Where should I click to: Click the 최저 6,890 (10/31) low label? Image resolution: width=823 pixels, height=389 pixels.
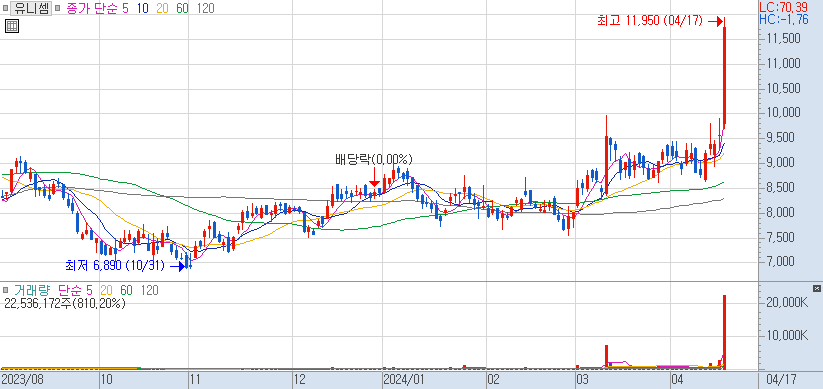114,266
